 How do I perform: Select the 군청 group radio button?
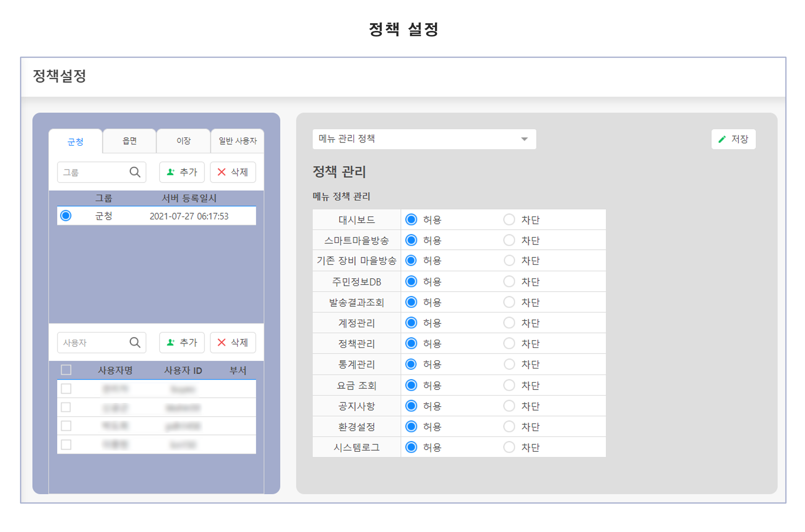66,216
